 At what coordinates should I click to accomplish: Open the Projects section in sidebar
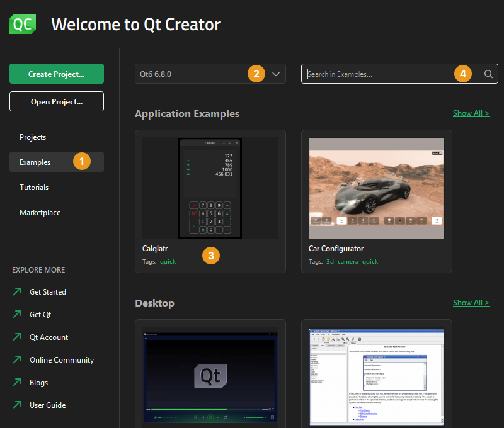(33, 137)
